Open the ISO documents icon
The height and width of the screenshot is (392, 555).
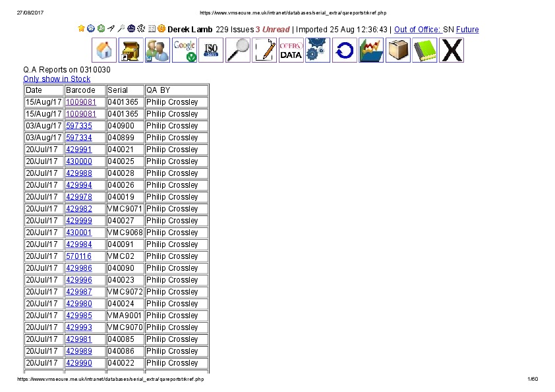211,51
